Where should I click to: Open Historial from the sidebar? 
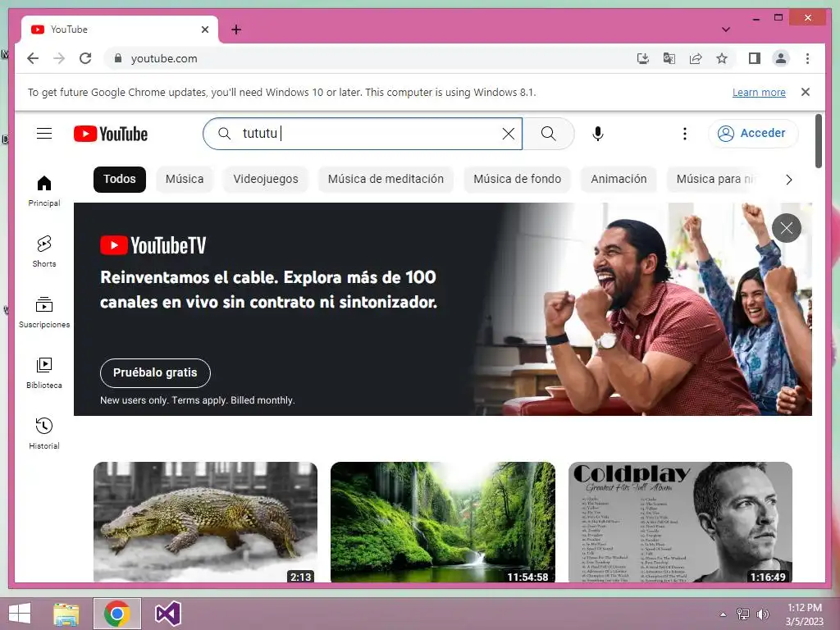[44, 433]
